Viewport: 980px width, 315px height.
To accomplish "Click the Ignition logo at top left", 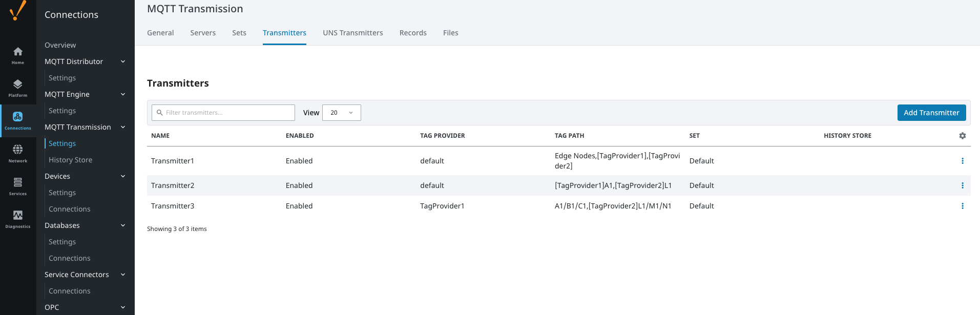I will pyautogui.click(x=18, y=10).
